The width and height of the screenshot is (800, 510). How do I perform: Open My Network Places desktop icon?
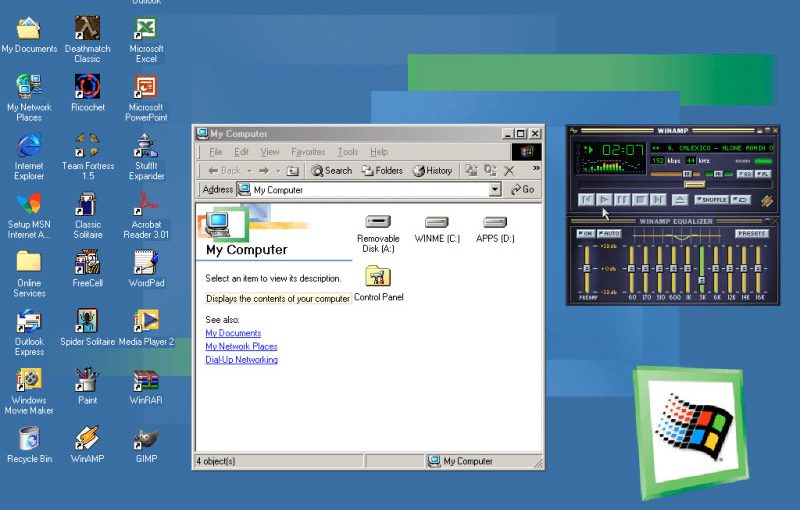(x=29, y=97)
